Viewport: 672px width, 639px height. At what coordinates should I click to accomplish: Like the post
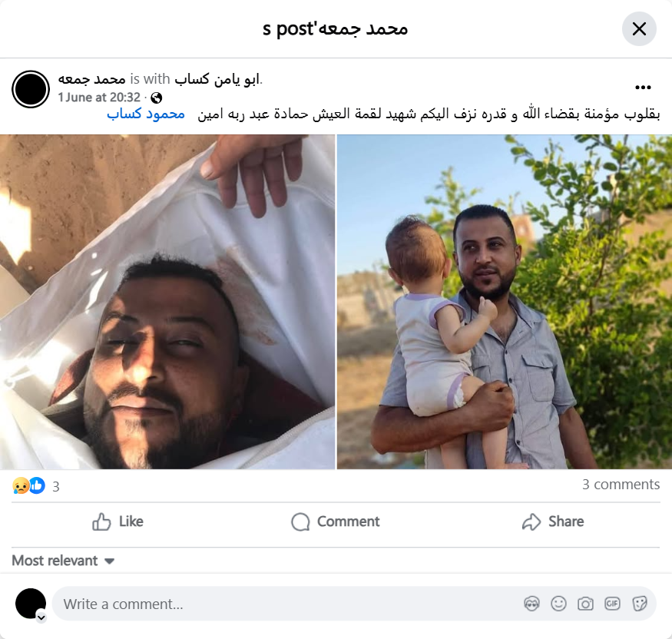(x=118, y=521)
